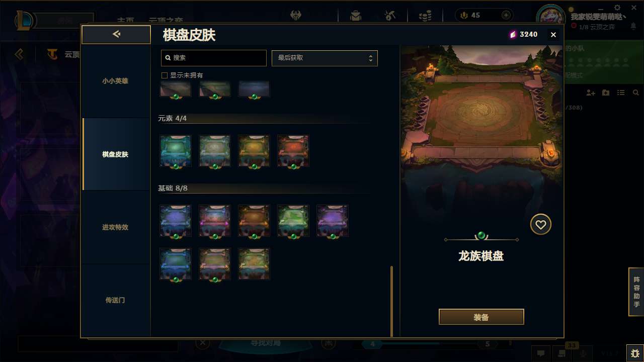Select the green first arena in 元素

pos(176,151)
